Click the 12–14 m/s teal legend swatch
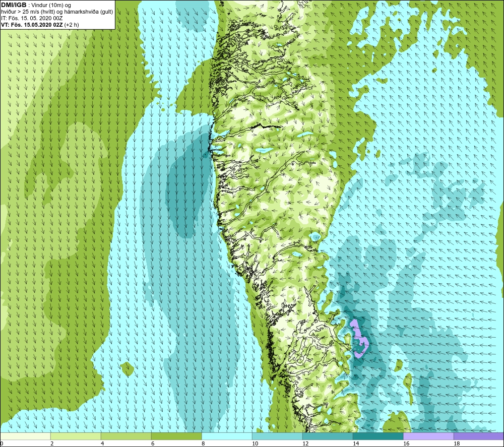The width and height of the screenshot is (504, 447). tap(328, 436)
